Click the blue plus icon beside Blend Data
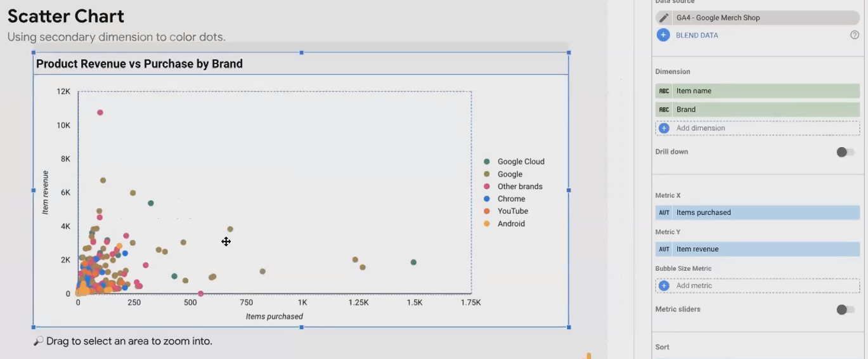This screenshot has width=868, height=359. click(663, 35)
